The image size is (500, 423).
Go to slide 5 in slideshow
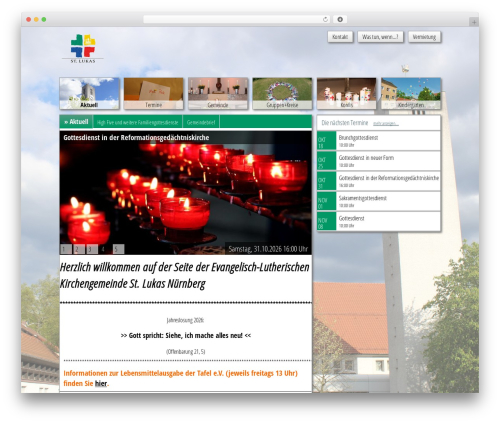point(118,249)
